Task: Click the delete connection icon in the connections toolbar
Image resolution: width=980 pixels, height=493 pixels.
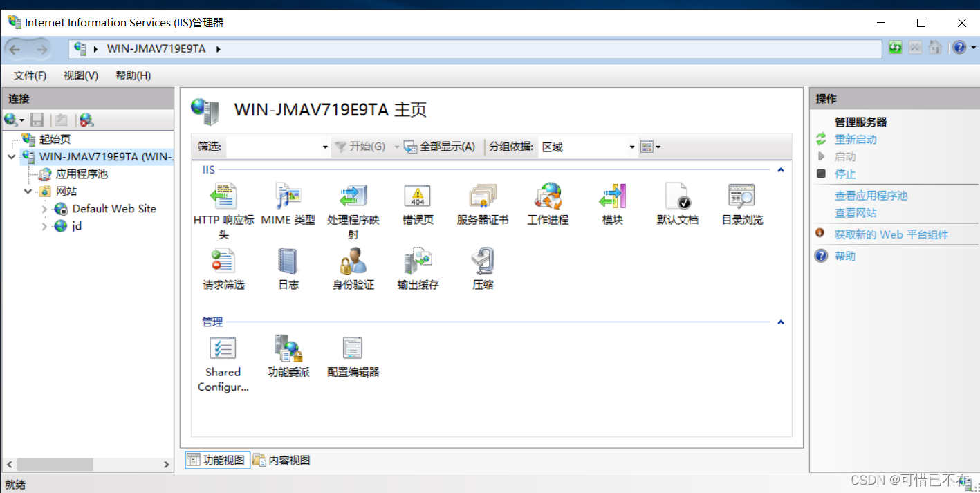Action: 86,120
